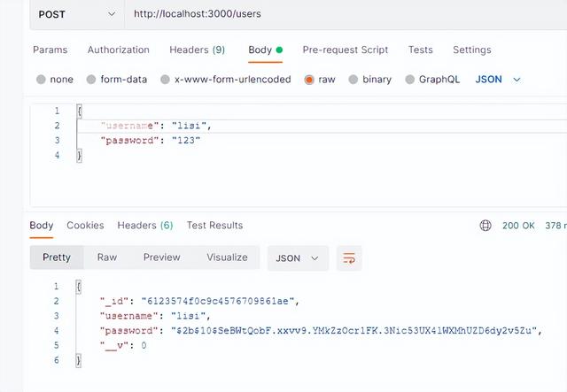The image size is (567, 392).
Task: Expand the request body JSON format dropdown
Action: click(498, 80)
